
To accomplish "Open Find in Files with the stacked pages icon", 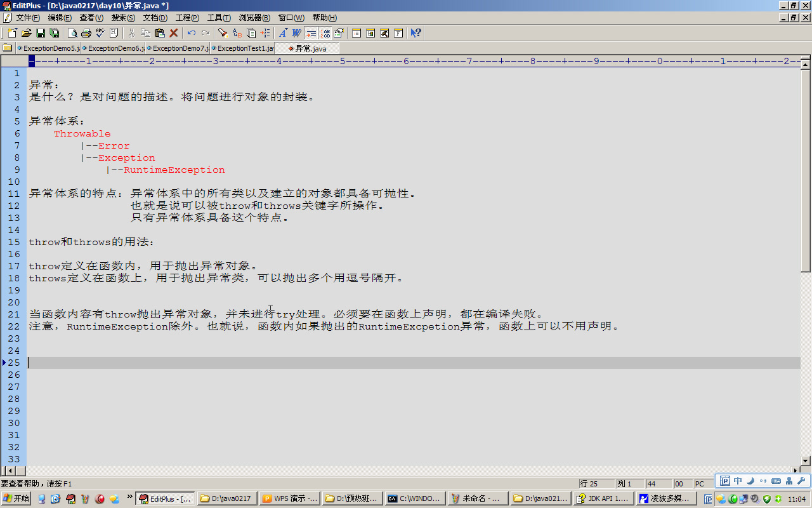I will click(x=251, y=33).
